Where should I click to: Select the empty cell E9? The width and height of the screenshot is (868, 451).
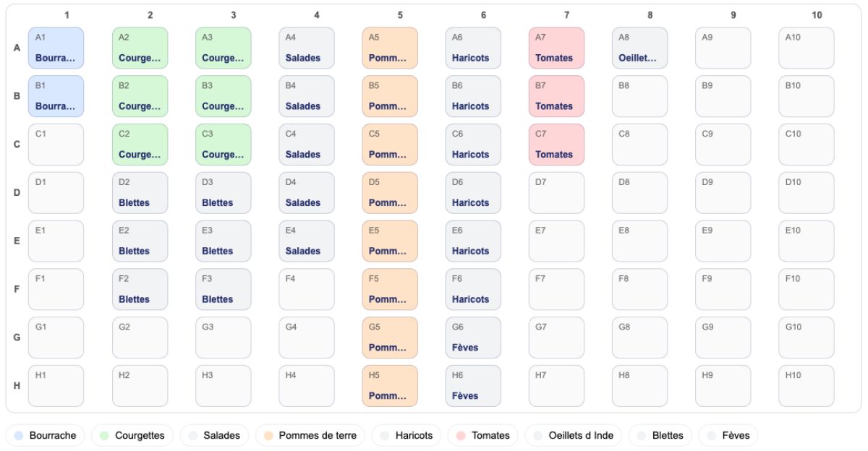pos(723,241)
